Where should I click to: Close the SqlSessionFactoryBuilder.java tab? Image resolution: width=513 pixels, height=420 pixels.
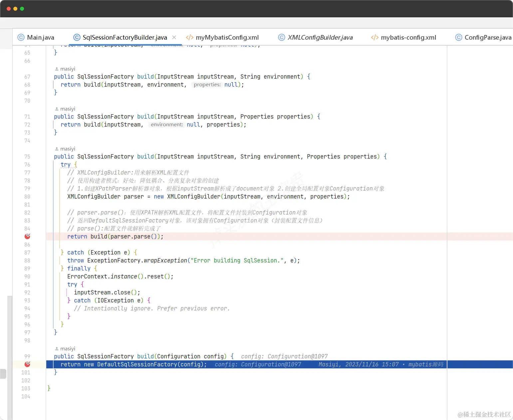174,37
